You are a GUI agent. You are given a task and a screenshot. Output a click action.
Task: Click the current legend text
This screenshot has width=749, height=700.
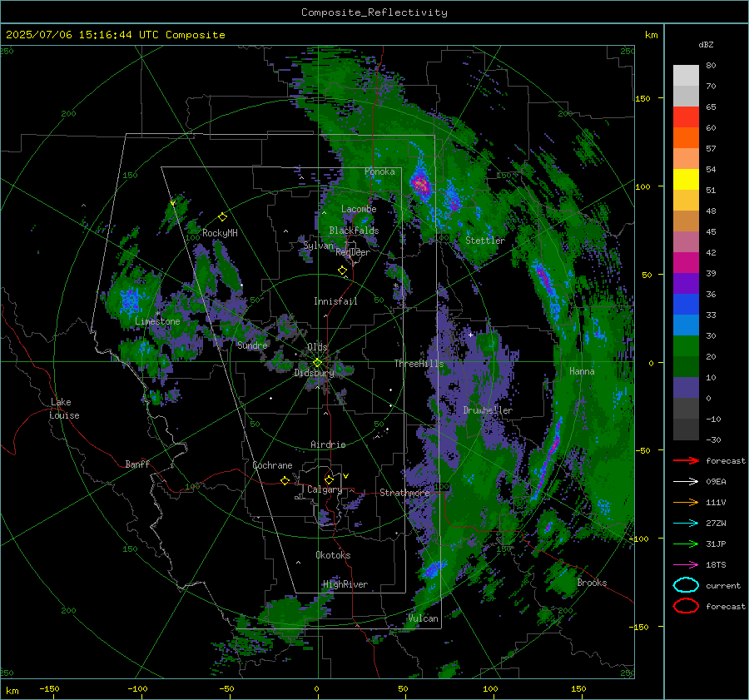[x=723, y=585]
